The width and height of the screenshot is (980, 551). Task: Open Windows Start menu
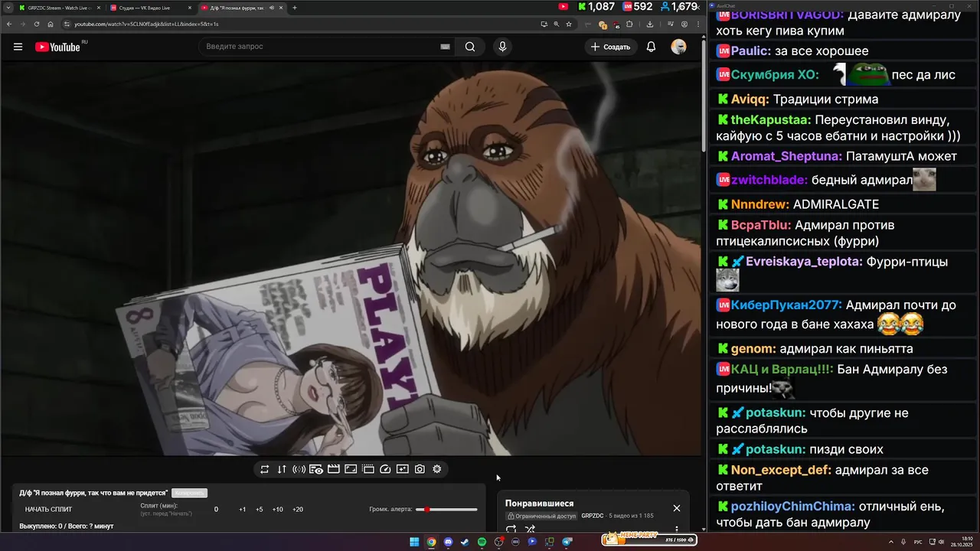[414, 542]
